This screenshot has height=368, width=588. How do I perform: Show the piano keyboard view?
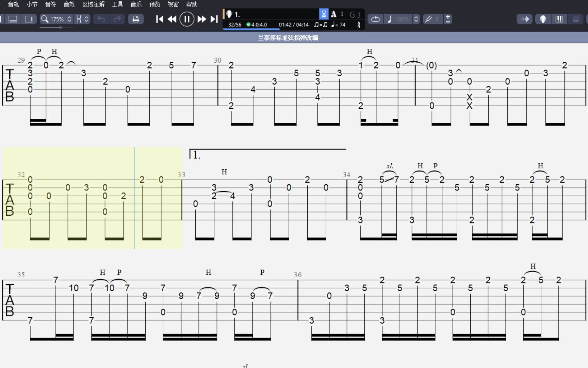559,19
